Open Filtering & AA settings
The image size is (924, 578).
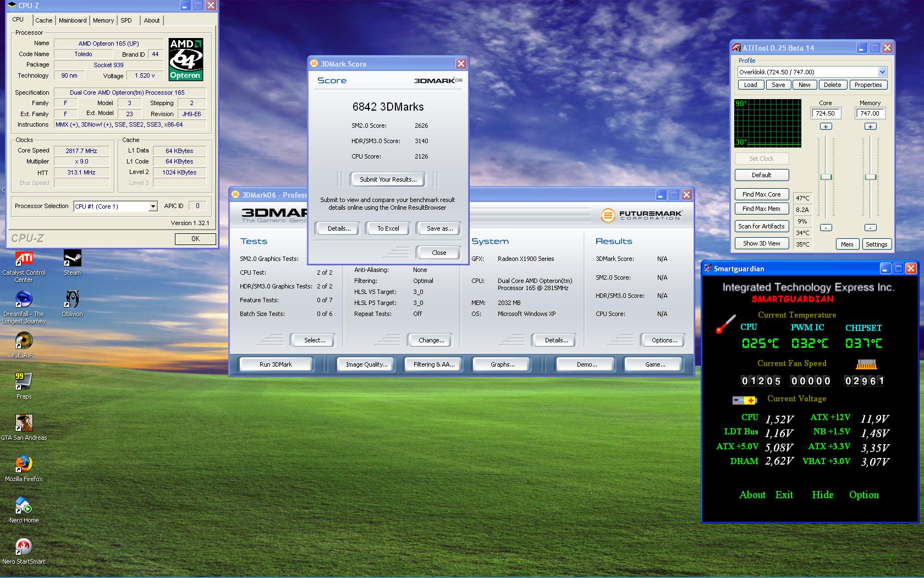434,364
